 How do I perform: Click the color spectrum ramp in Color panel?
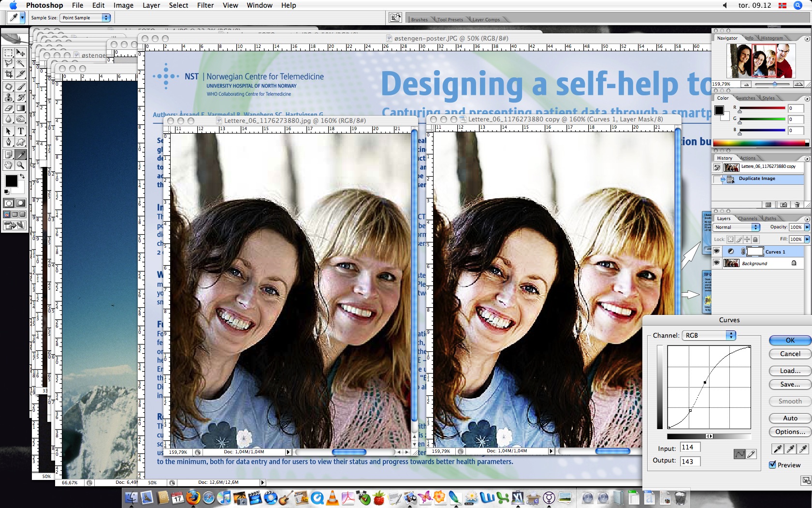tap(761, 143)
